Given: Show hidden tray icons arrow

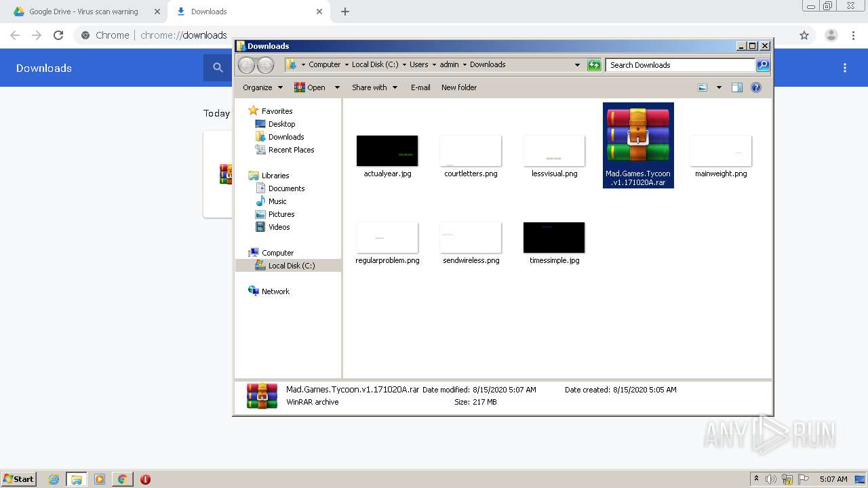Looking at the screenshot, I should (x=756, y=479).
